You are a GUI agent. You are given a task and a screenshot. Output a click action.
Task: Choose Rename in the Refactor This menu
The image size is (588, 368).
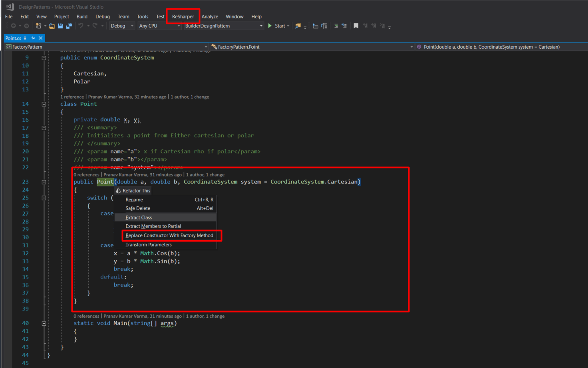[x=165, y=200]
